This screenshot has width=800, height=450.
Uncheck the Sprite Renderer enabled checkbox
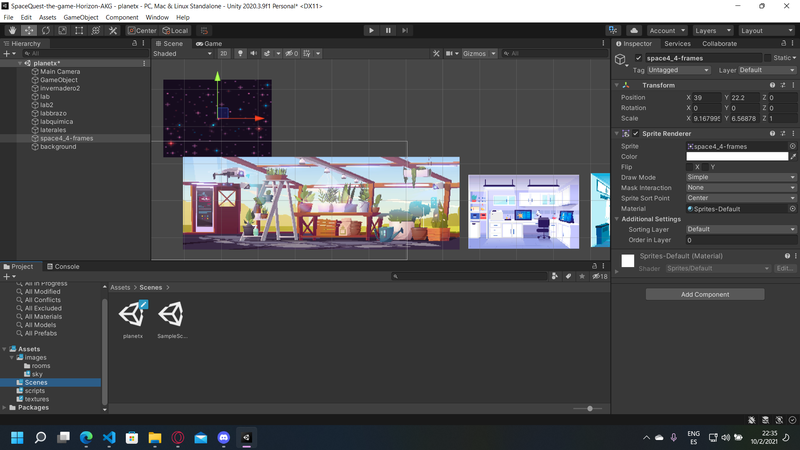coord(635,133)
